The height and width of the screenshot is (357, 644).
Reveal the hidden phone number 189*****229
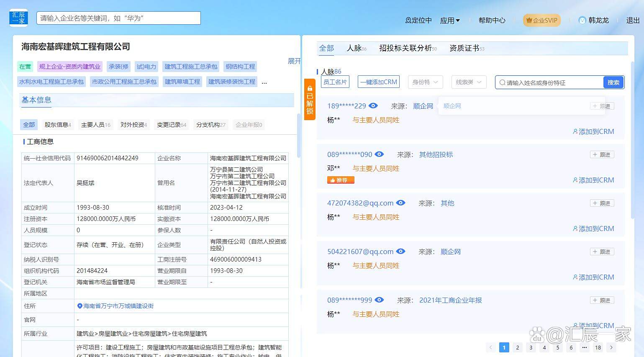[x=373, y=106]
